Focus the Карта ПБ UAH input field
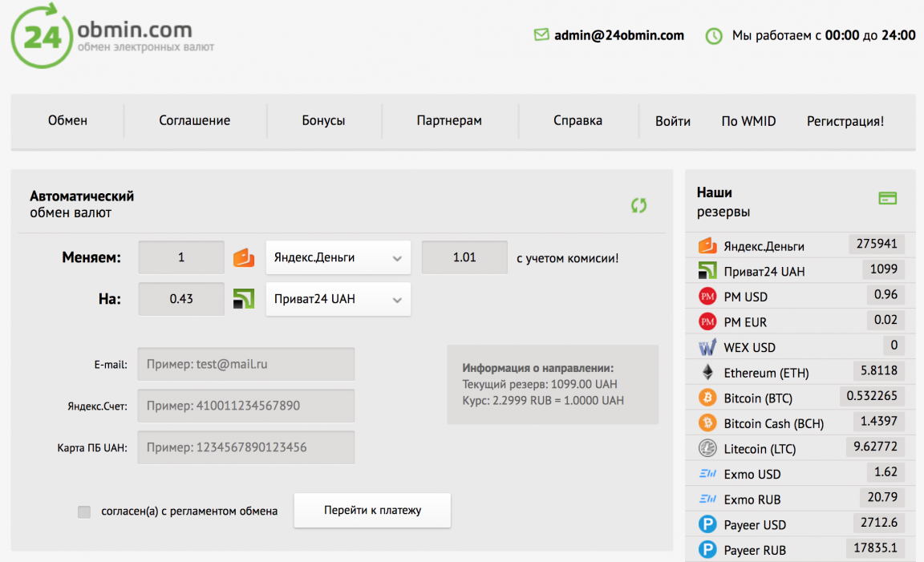Viewport: 924px width, 562px height. 246,447
